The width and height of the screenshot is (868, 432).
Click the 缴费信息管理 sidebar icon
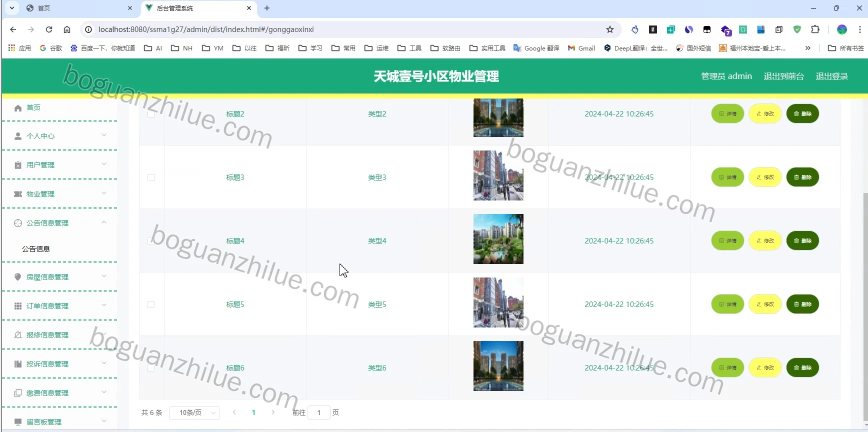(18, 393)
